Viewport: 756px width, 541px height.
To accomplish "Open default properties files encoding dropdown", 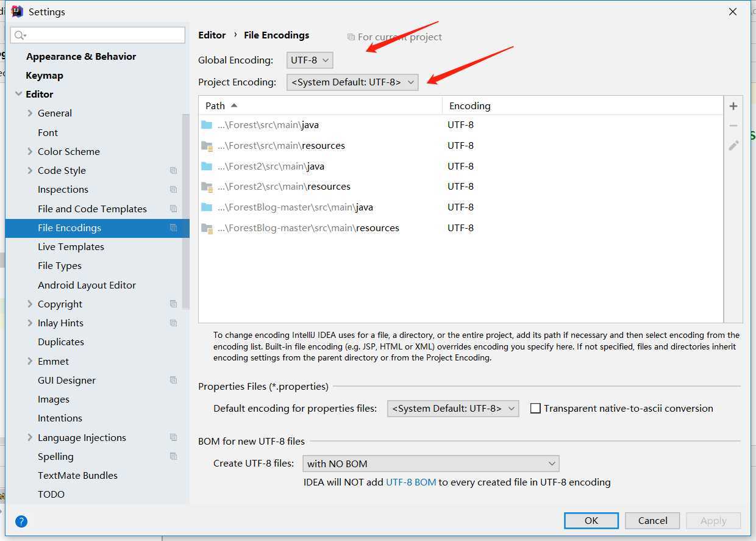I will [453, 409].
